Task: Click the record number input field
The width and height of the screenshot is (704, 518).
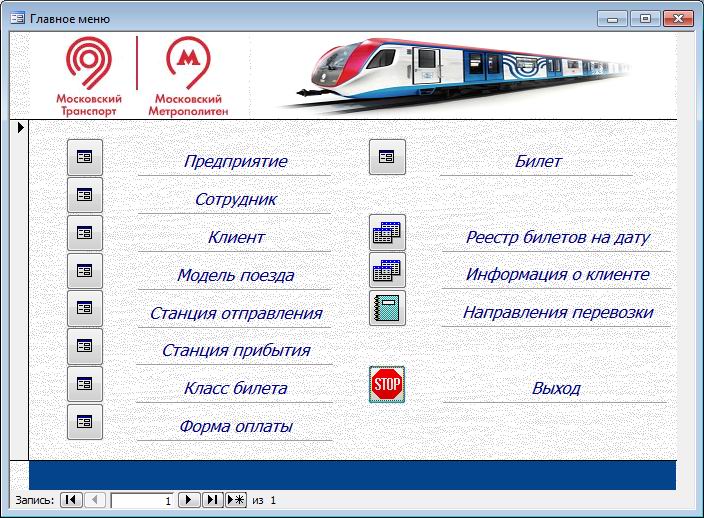Action: 142,500
